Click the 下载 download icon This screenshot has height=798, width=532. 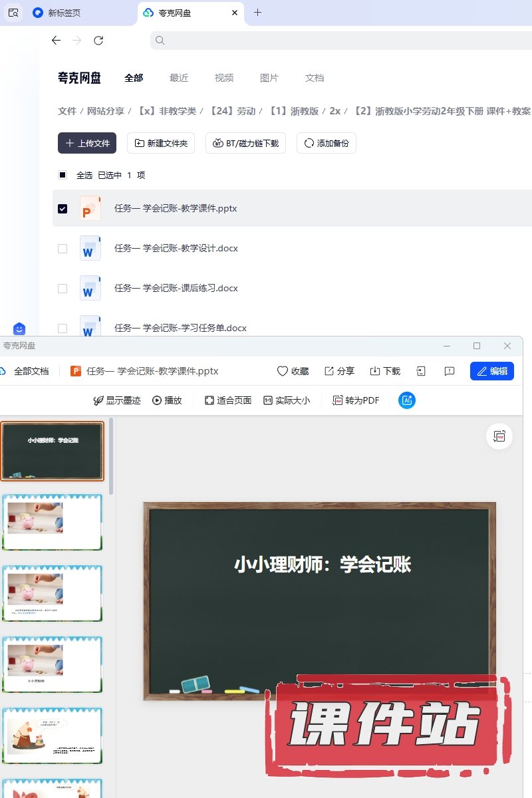(x=375, y=371)
